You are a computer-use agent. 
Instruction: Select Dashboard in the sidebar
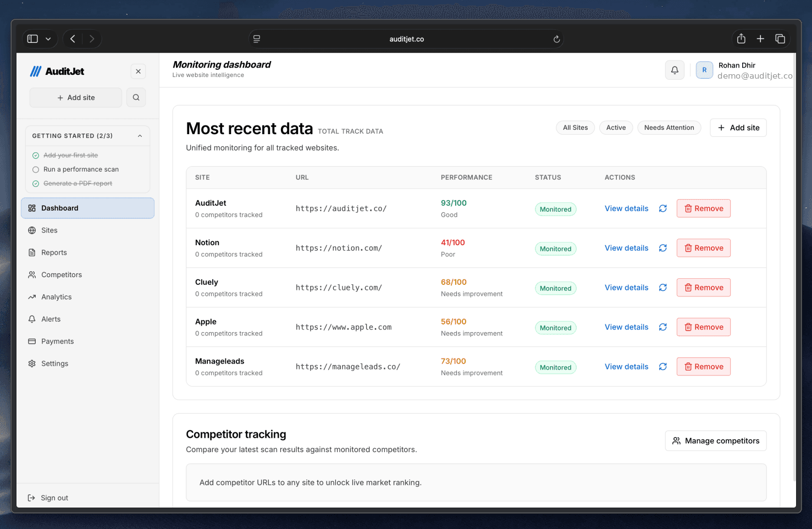87,208
